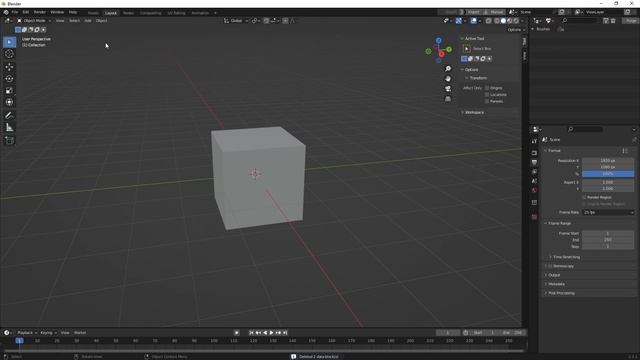
Task: Select the Add Cube tool
Action: (9, 140)
